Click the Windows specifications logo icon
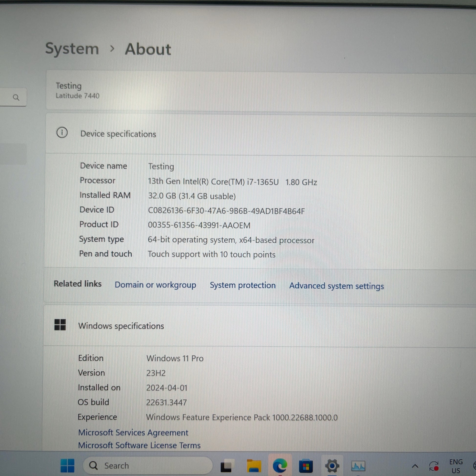Image resolution: width=476 pixels, height=476 pixels. (x=60, y=325)
